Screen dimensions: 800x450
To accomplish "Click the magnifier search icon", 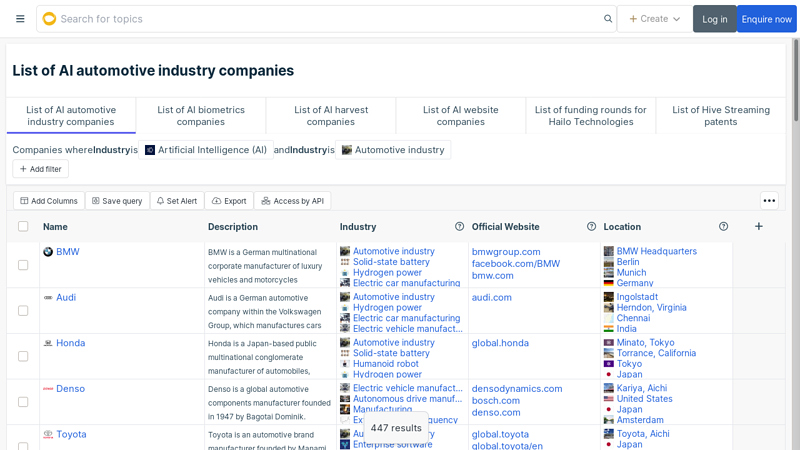I will 608,19.
